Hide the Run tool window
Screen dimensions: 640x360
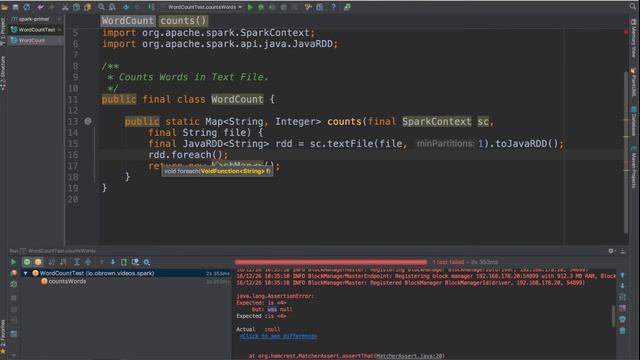623,251
